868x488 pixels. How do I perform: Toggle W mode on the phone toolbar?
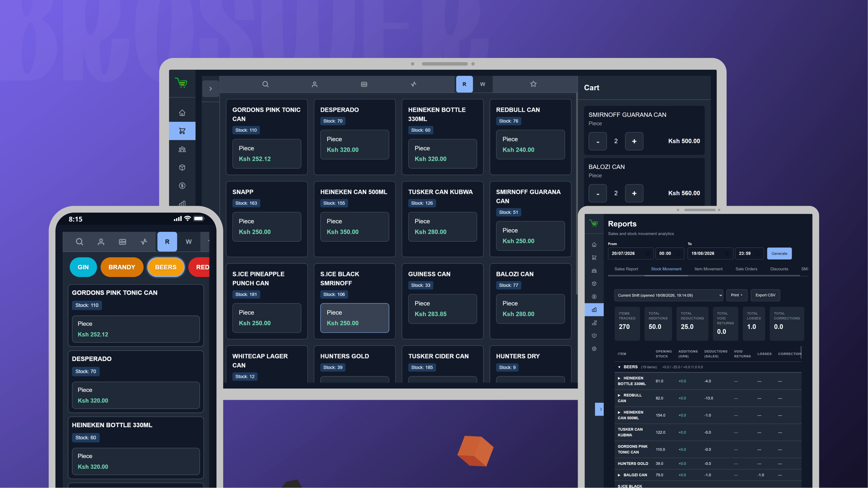coord(189,242)
